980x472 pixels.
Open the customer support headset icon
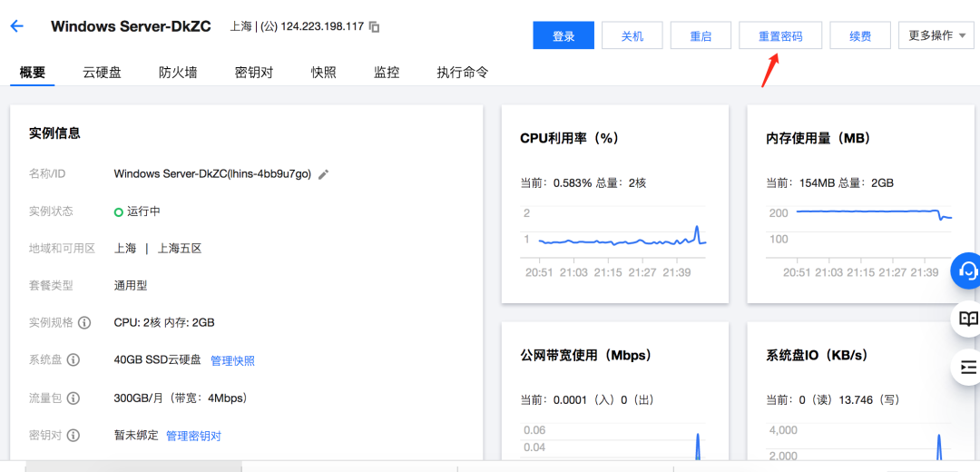tap(967, 270)
